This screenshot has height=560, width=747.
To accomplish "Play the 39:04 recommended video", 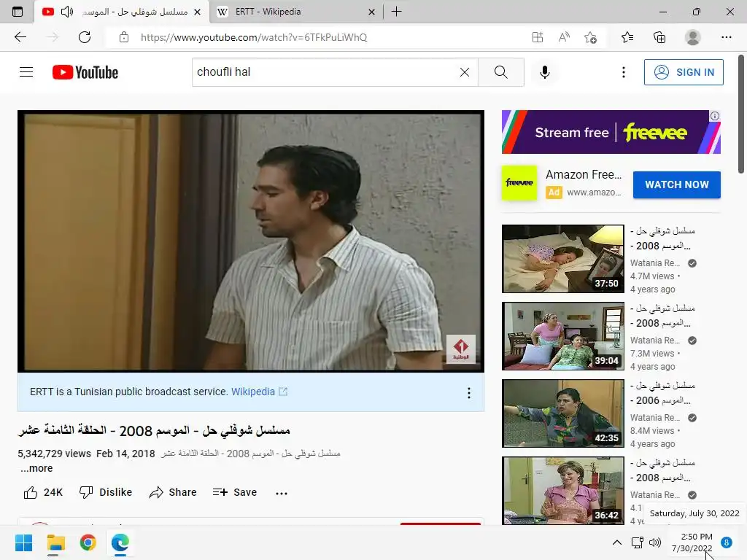I will coord(562,335).
